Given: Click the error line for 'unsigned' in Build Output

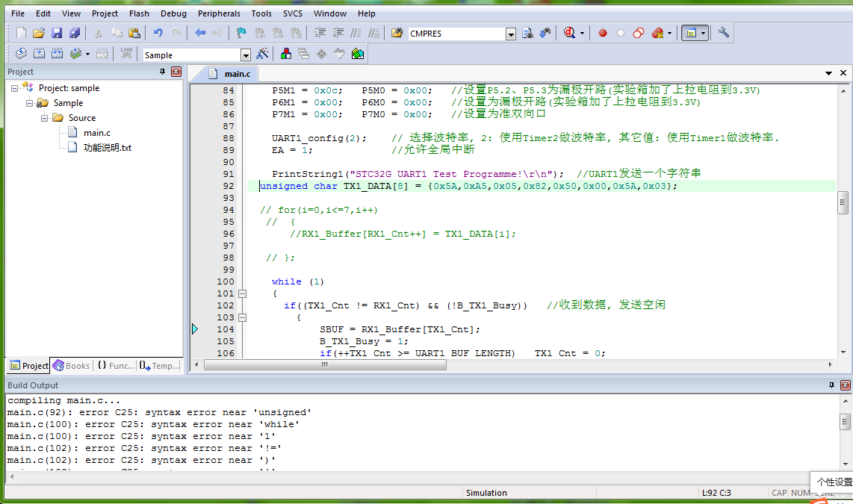Looking at the screenshot, I should point(159,412).
